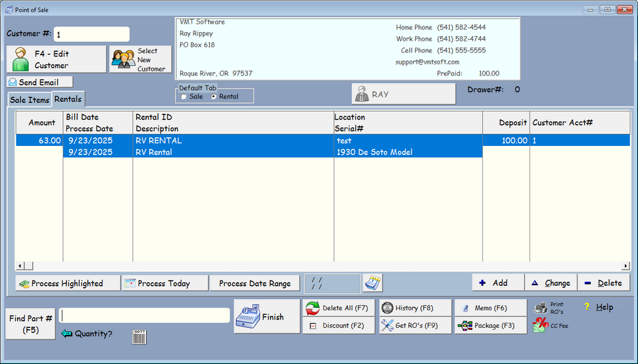Add a new rental entry

(498, 283)
